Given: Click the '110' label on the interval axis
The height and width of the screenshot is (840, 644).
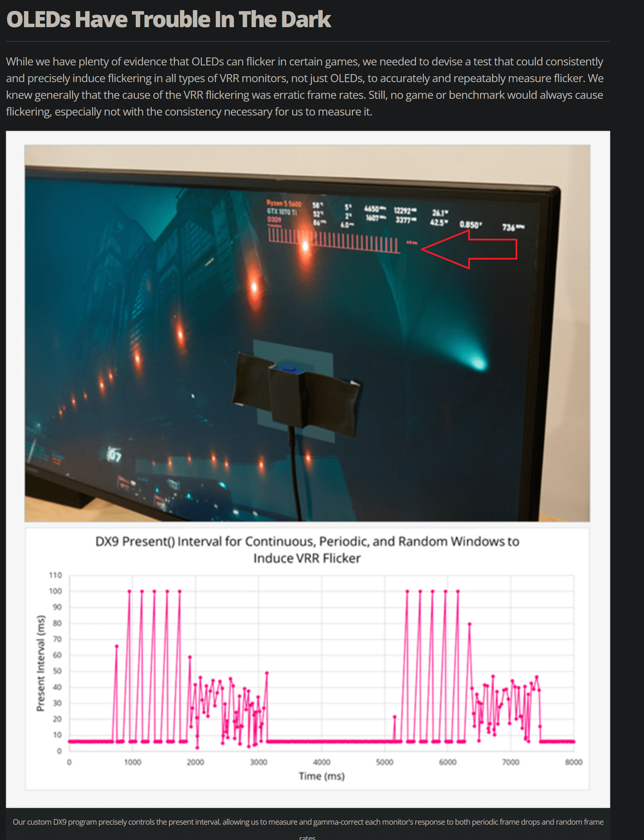Looking at the screenshot, I should click(x=56, y=575).
